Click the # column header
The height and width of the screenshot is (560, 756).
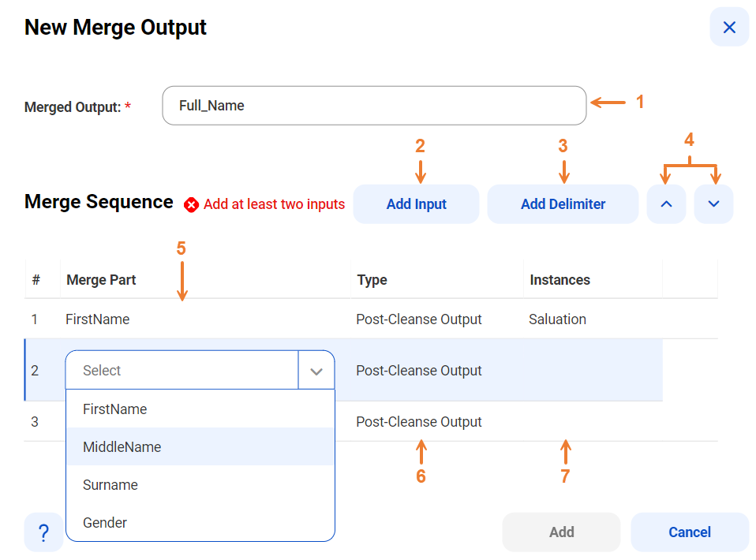tap(36, 280)
